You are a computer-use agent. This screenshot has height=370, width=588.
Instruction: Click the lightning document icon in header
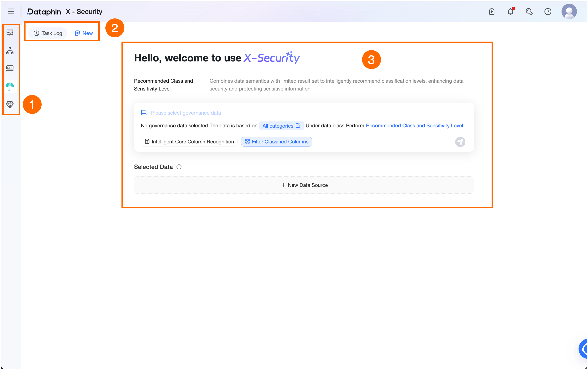click(492, 12)
